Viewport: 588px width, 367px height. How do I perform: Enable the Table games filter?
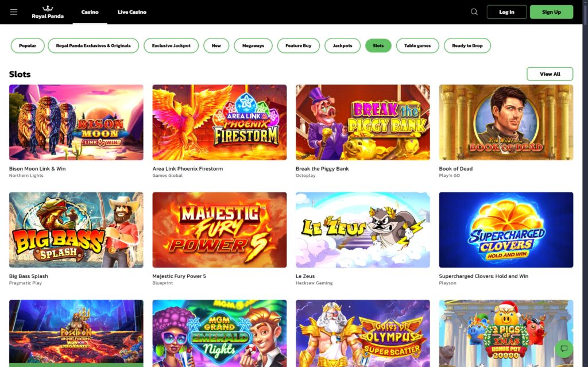tap(417, 45)
